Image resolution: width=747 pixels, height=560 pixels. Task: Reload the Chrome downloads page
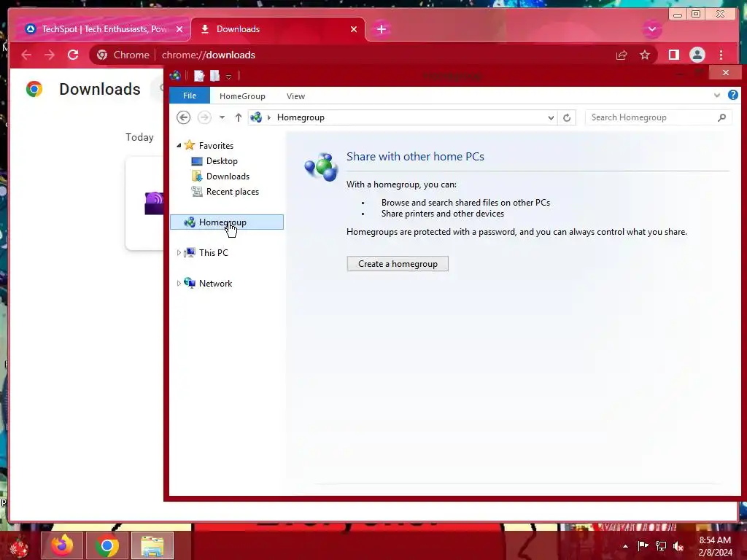73,55
